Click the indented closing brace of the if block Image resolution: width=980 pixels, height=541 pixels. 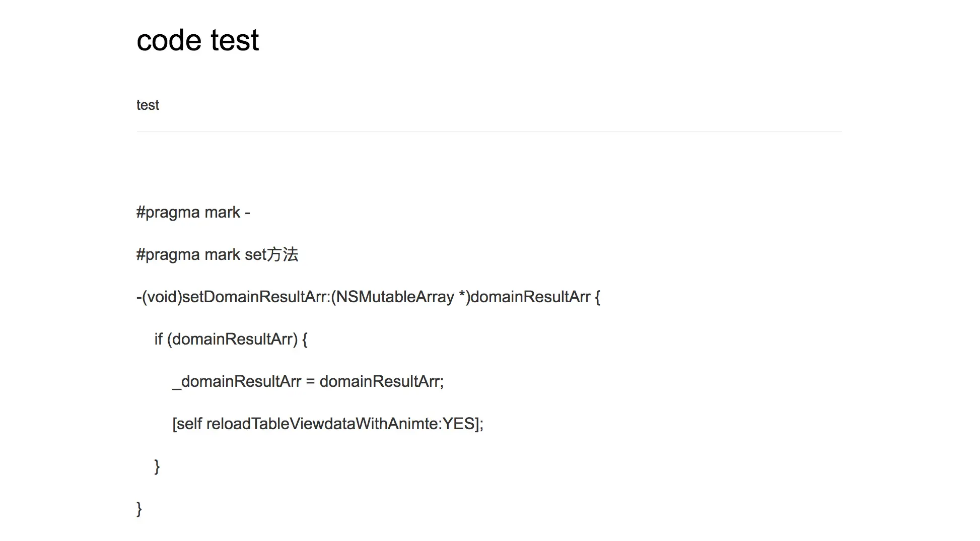[157, 466]
